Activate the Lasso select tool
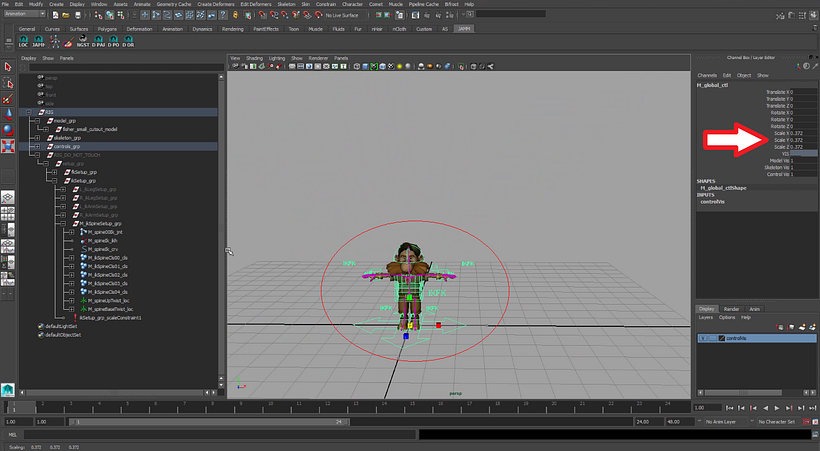This screenshot has height=451, width=820. click(8, 84)
